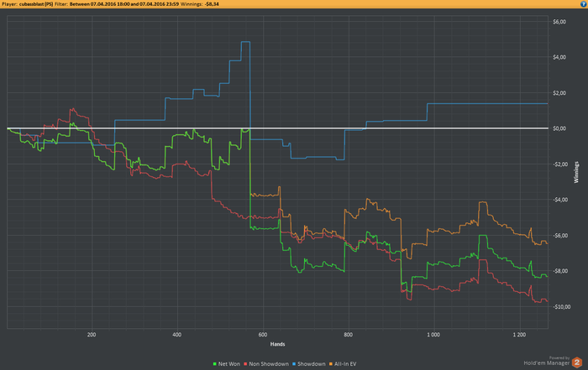
Task: Click the Winnings value -$8,34
Action: (212, 4)
